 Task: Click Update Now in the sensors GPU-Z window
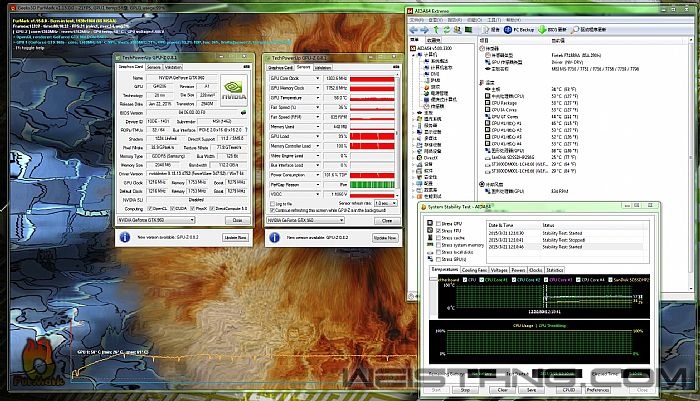384,237
